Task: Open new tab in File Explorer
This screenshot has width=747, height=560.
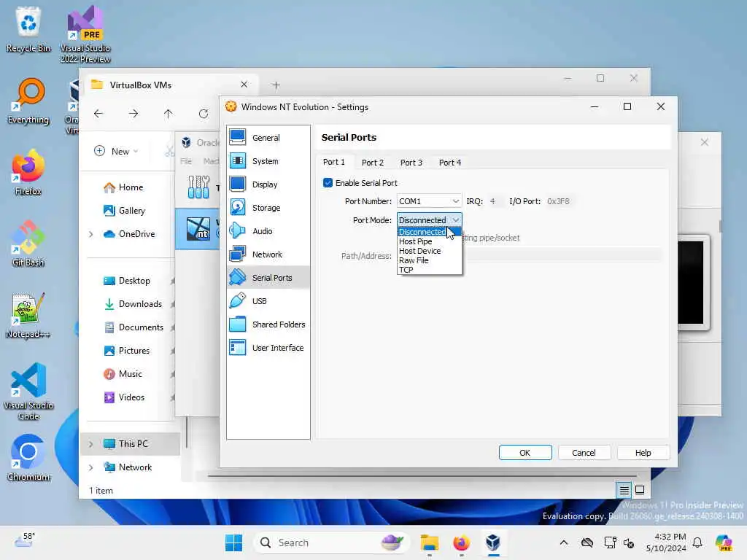Action: point(276,85)
